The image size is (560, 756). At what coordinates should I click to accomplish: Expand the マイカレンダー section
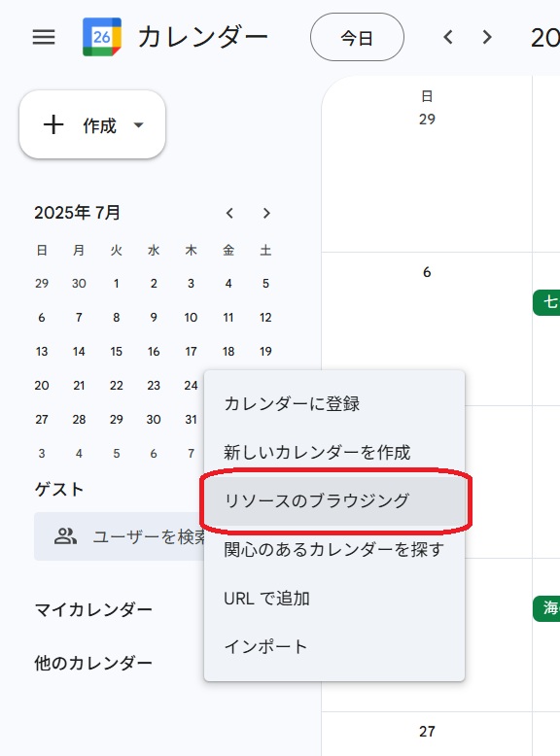[x=93, y=610]
